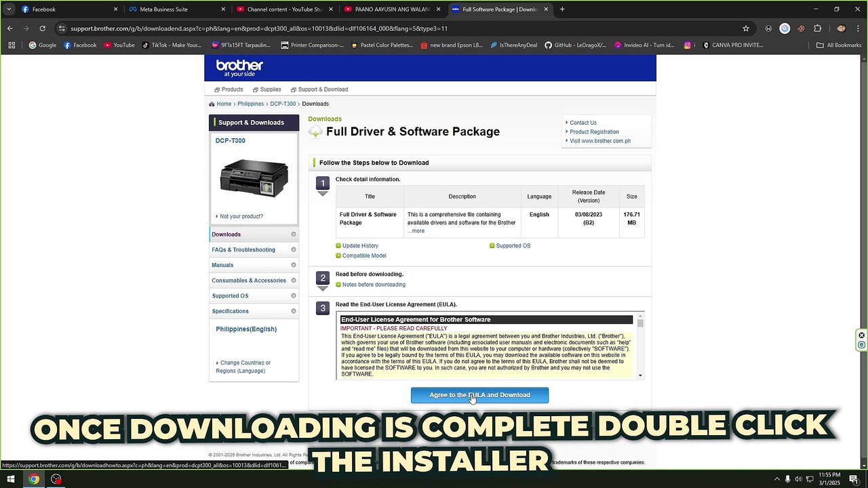868x488 pixels.
Task: Open the Product Registration link
Action: 594,132
